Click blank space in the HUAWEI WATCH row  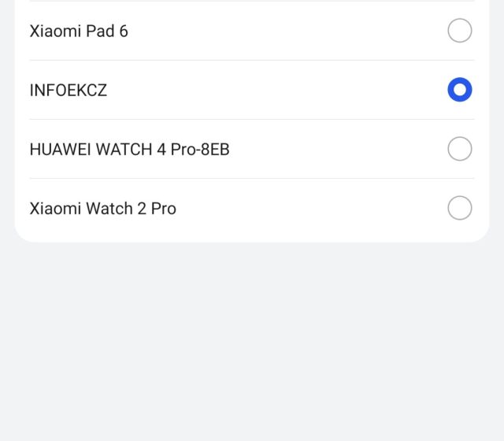click(339, 149)
